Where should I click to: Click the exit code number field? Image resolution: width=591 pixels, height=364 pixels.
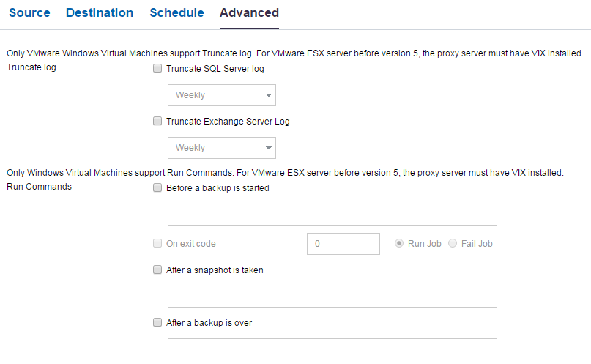(x=343, y=244)
